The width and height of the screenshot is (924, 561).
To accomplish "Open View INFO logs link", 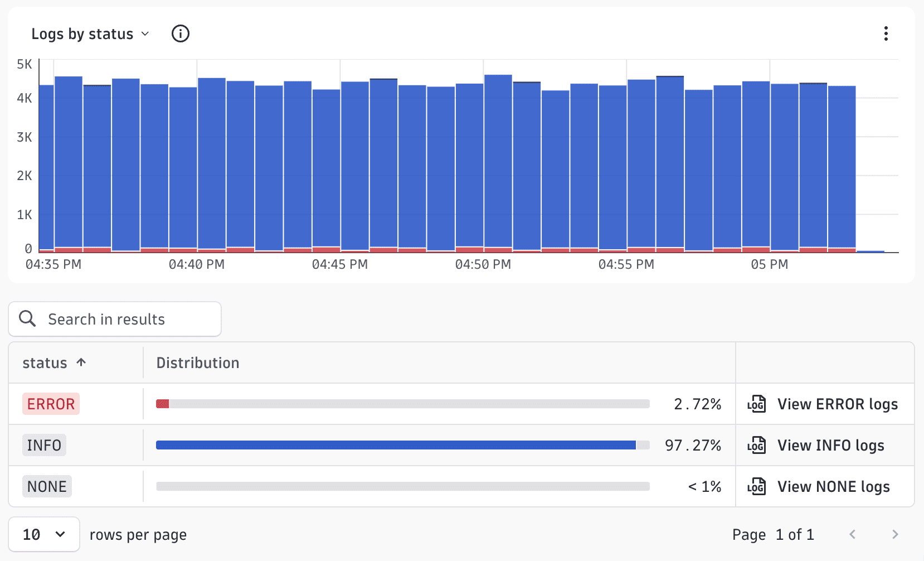I will (x=831, y=445).
